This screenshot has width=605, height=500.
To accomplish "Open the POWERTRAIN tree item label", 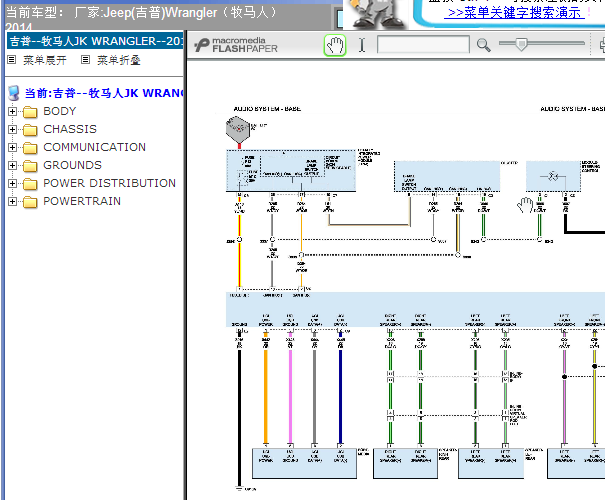I will tap(82, 201).
